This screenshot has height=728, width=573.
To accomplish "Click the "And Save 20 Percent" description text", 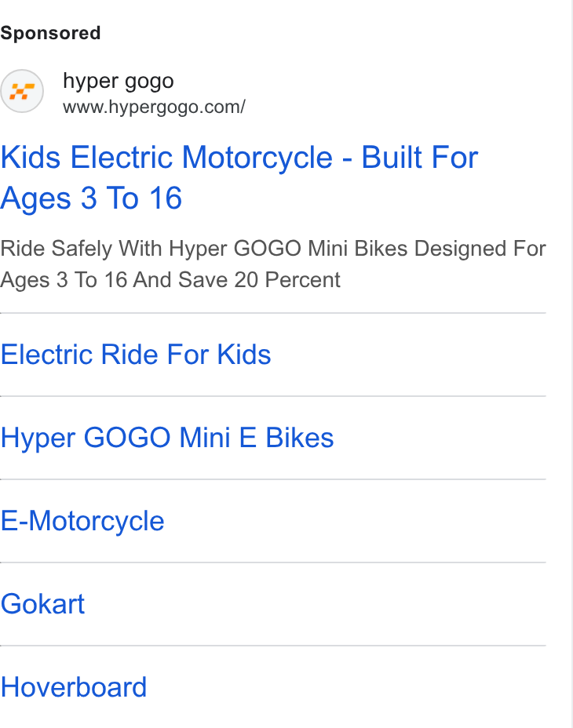I will tap(236, 280).
